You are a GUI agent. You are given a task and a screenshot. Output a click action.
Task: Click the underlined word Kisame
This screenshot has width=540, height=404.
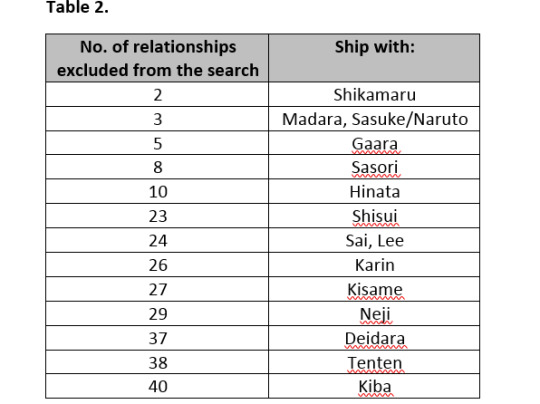(x=375, y=289)
